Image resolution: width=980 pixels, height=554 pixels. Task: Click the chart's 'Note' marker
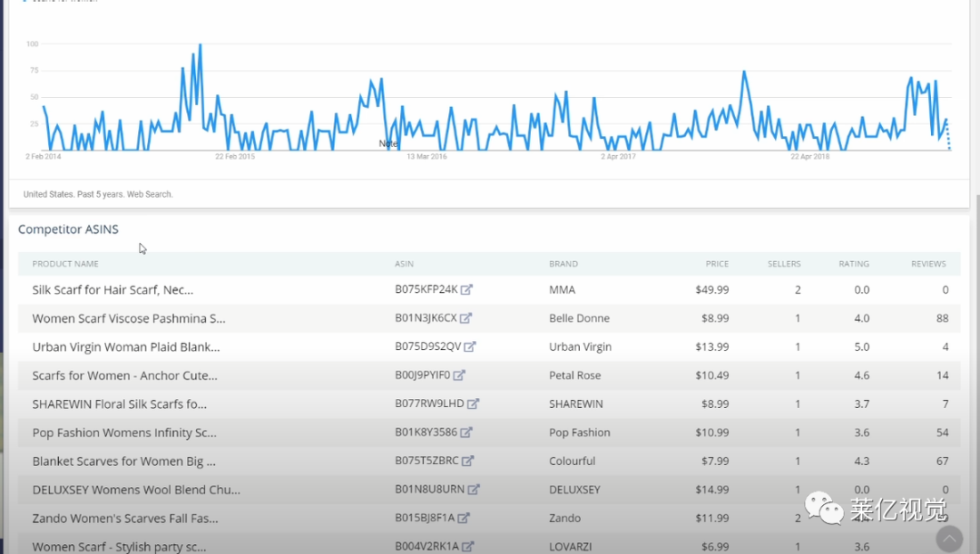coord(387,143)
